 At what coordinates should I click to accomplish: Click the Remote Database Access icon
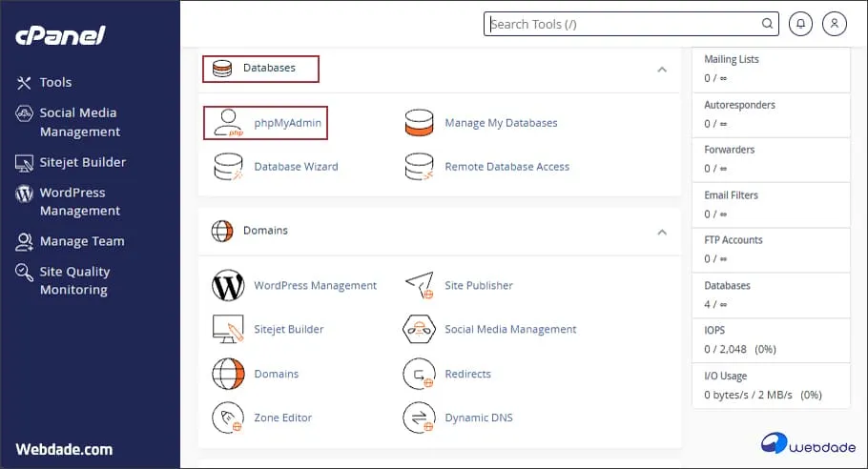click(x=419, y=167)
